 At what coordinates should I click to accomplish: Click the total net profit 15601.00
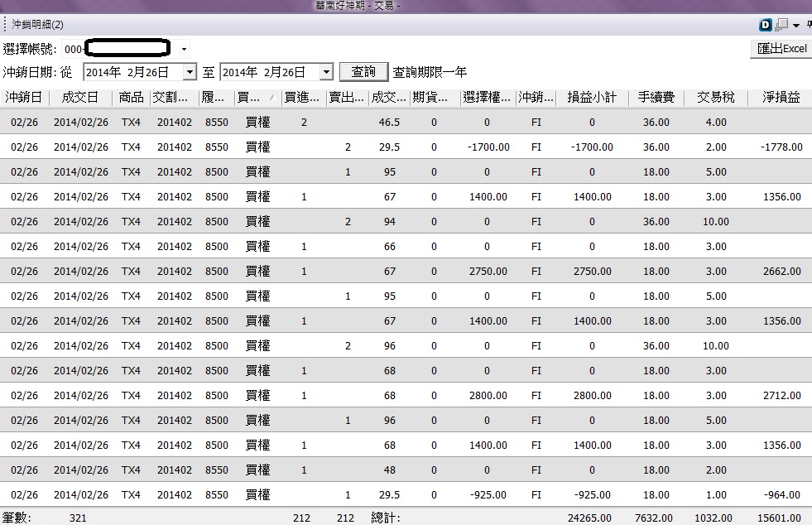tap(780, 518)
